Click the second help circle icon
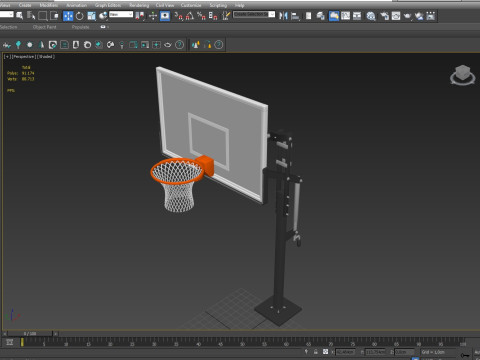Screen dimensions: 480x360 pyautogui.click(x=219, y=45)
